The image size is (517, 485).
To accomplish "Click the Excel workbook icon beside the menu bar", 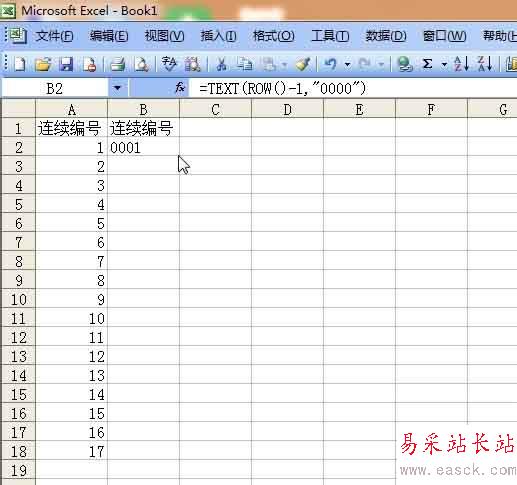I will pyautogui.click(x=17, y=36).
